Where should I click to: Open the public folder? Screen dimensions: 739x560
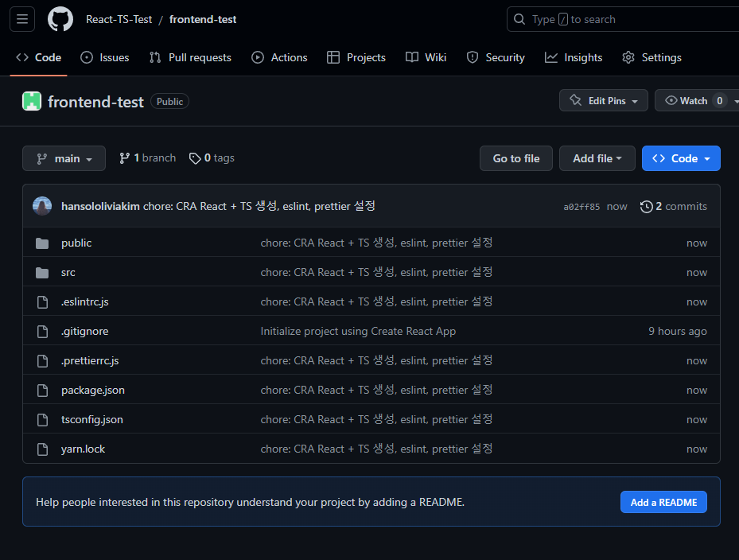tap(76, 243)
